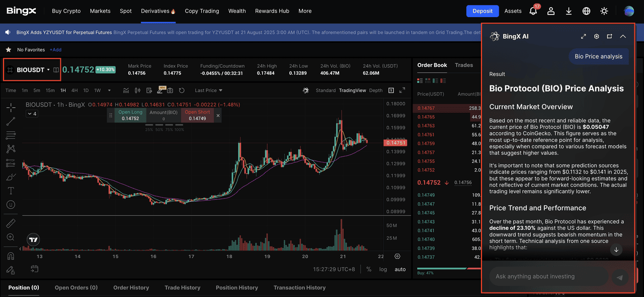Viewport: 644px width, 297px height.
Task: Select the crosshair tool on chart toolbar
Action: (x=11, y=108)
